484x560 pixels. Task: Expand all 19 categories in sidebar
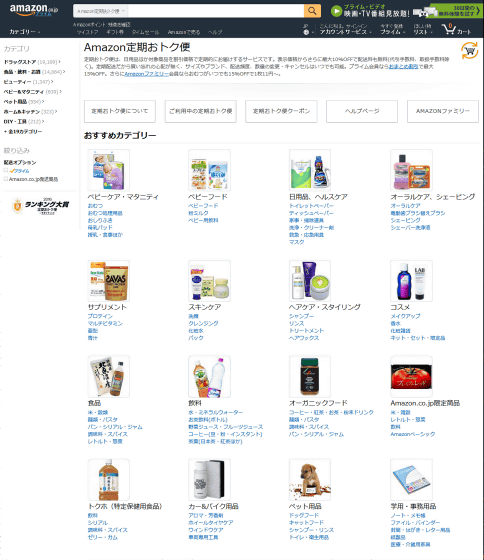click(23, 131)
